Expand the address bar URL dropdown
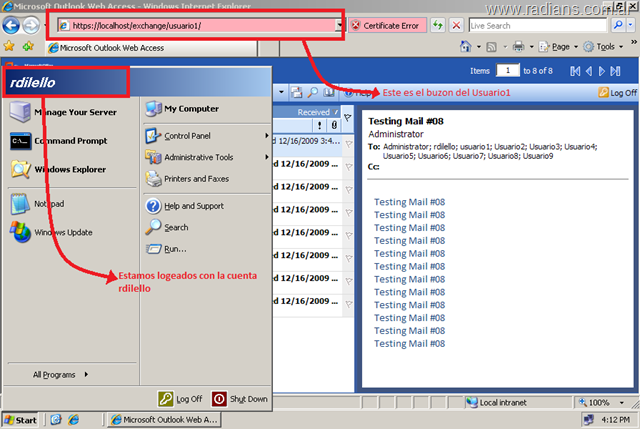Image resolution: width=640 pixels, height=429 pixels. click(x=340, y=25)
